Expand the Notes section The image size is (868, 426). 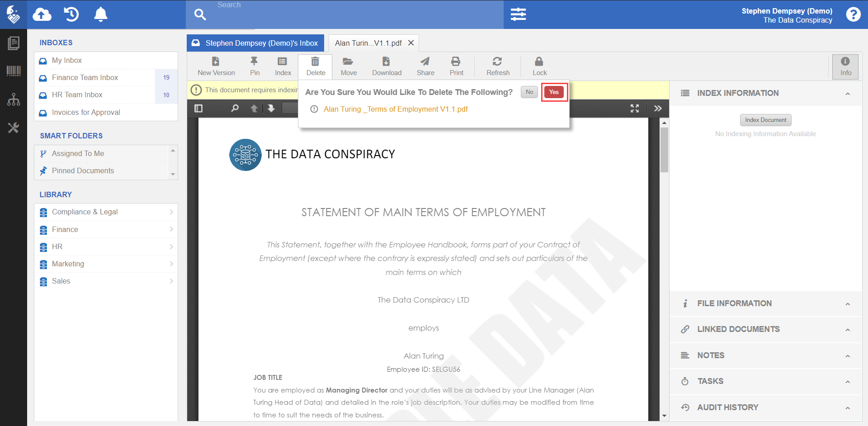(848, 356)
